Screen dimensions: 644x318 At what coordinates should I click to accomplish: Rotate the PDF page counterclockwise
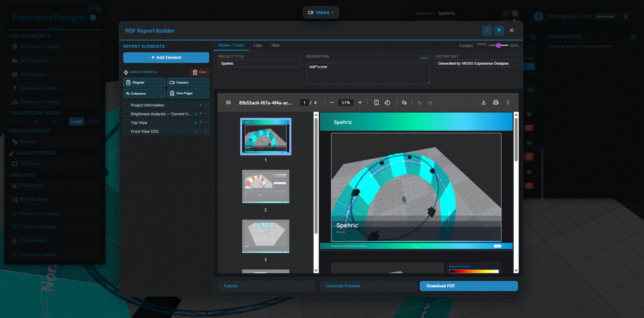click(x=387, y=102)
